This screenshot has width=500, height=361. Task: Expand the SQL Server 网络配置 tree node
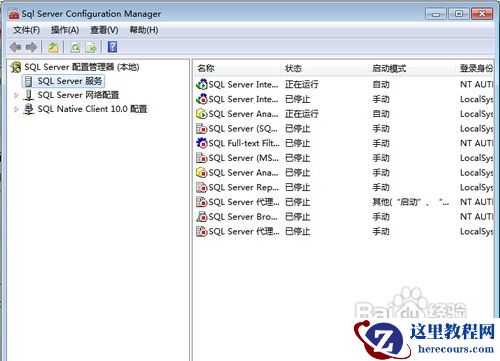16,95
